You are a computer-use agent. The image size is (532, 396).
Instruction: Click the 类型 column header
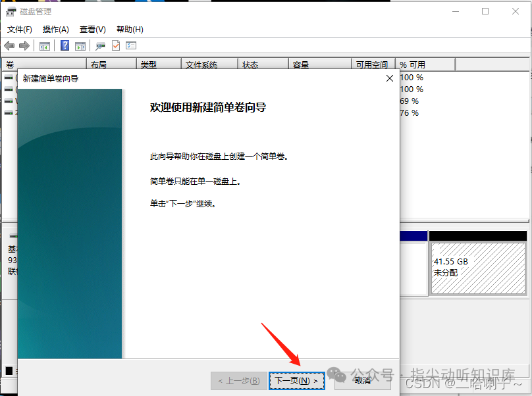(159, 64)
